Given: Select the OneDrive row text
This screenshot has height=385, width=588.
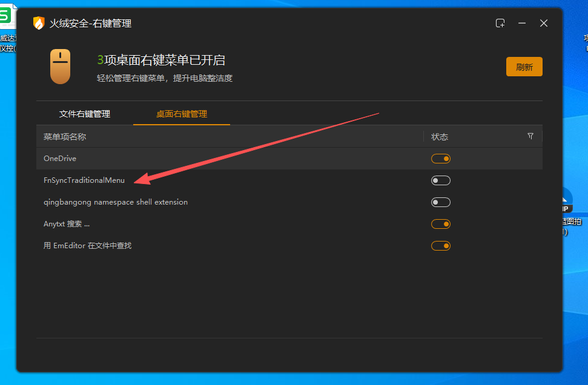Looking at the screenshot, I should [60, 158].
